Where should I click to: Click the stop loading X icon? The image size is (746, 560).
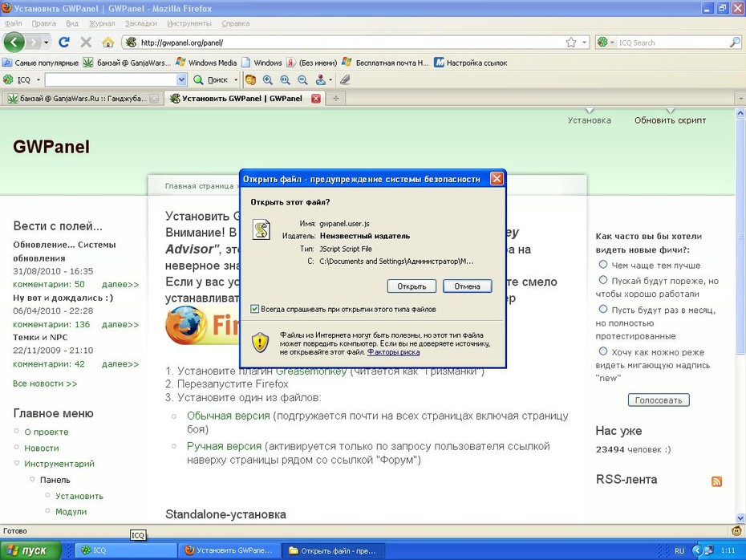pos(86,43)
